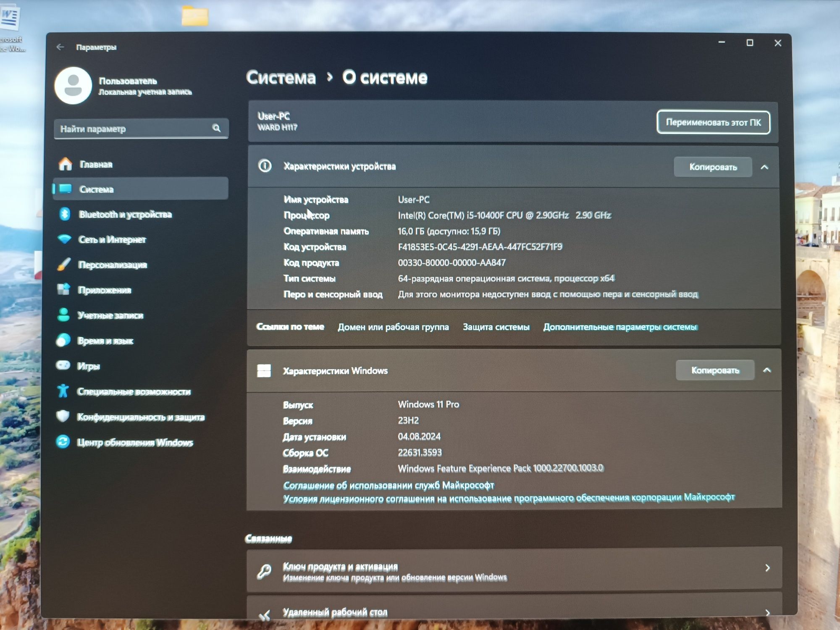
Task: Click the 16,0 ГБ memory value
Action: (449, 231)
